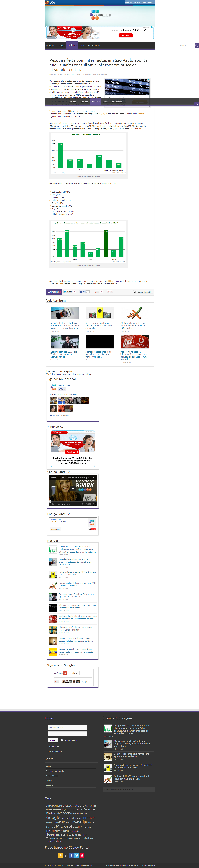Click the Facebook Curtir button in the Código Fonte widget
The width and height of the screenshot is (199, 868).
pos(62,389)
